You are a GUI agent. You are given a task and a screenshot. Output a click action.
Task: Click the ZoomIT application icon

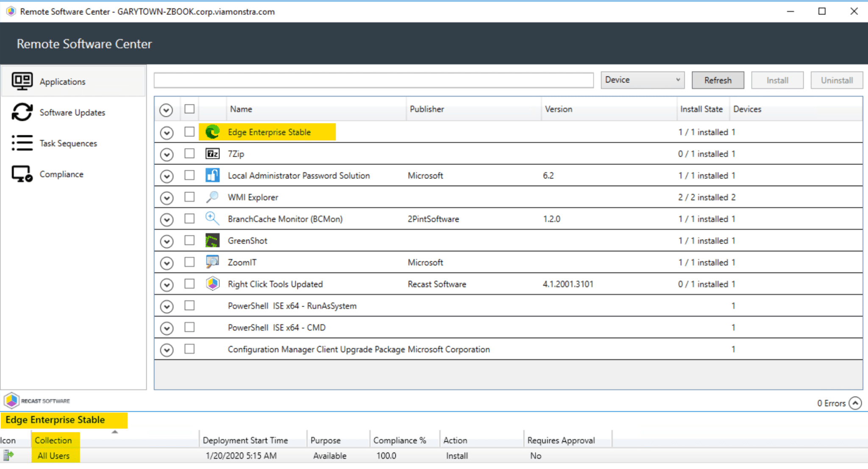click(212, 262)
